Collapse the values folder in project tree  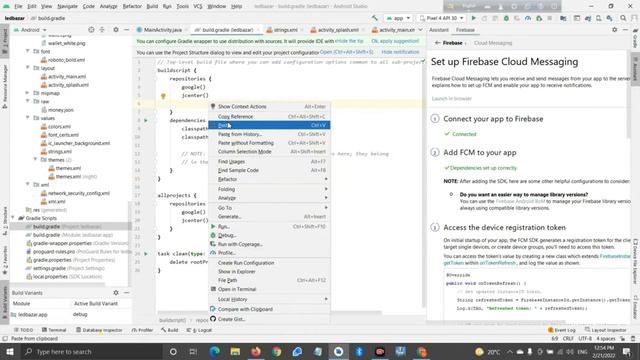(28, 118)
